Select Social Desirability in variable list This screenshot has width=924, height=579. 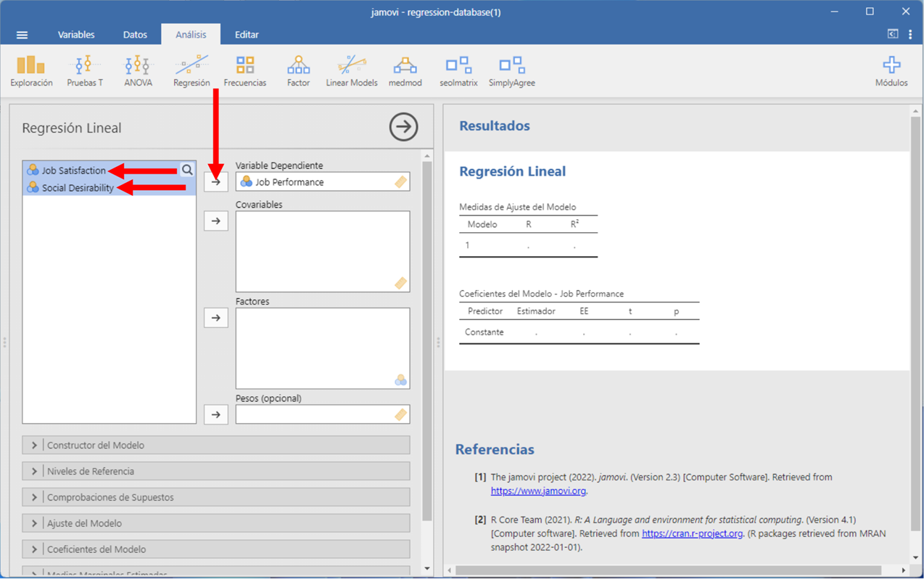[x=78, y=188]
